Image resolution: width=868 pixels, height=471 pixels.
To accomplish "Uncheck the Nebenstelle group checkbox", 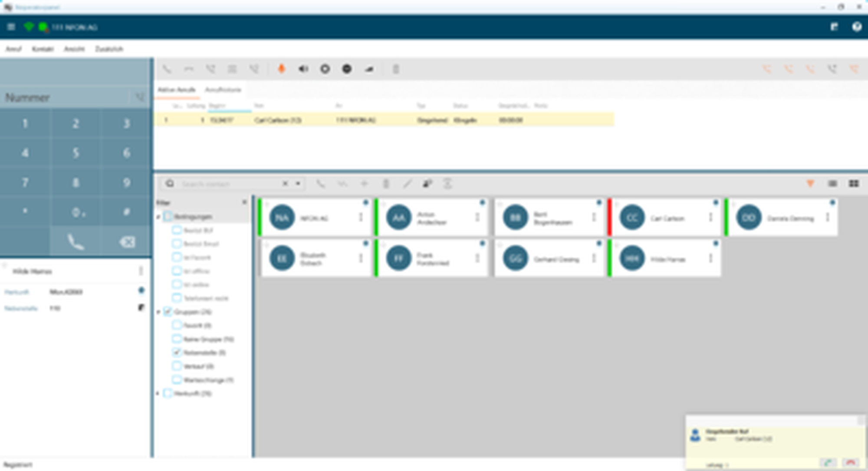I will point(177,352).
